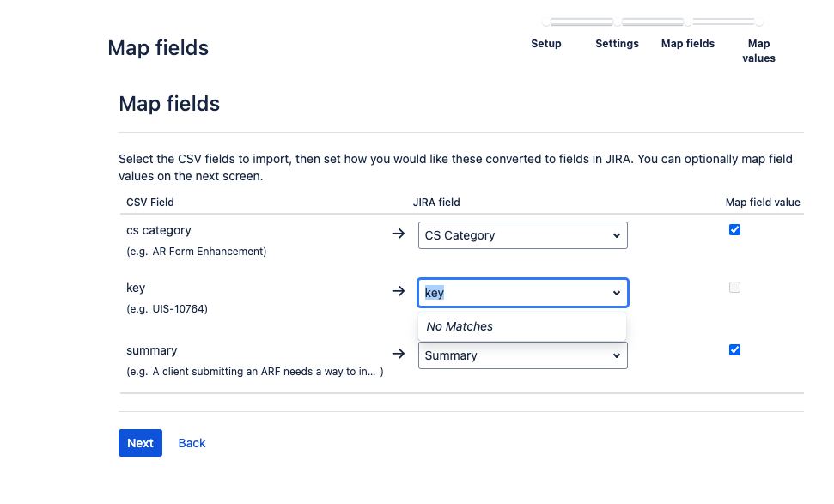Disable Map field value for summary

tap(734, 349)
